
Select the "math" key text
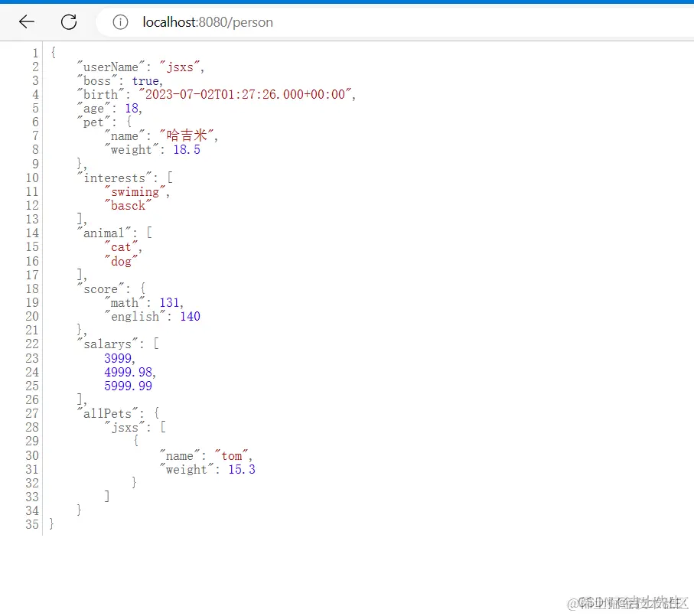click(125, 303)
